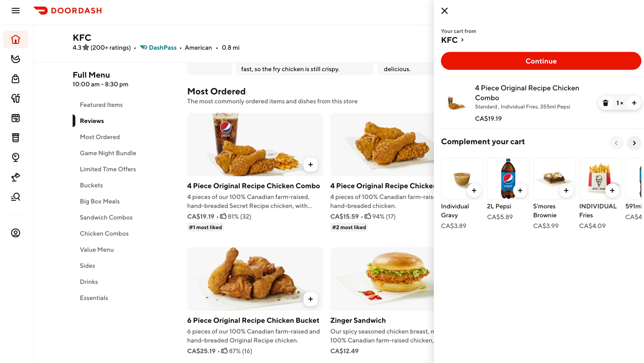Show previous Complement your cart items
This screenshot has height=363, width=644.
tap(616, 143)
